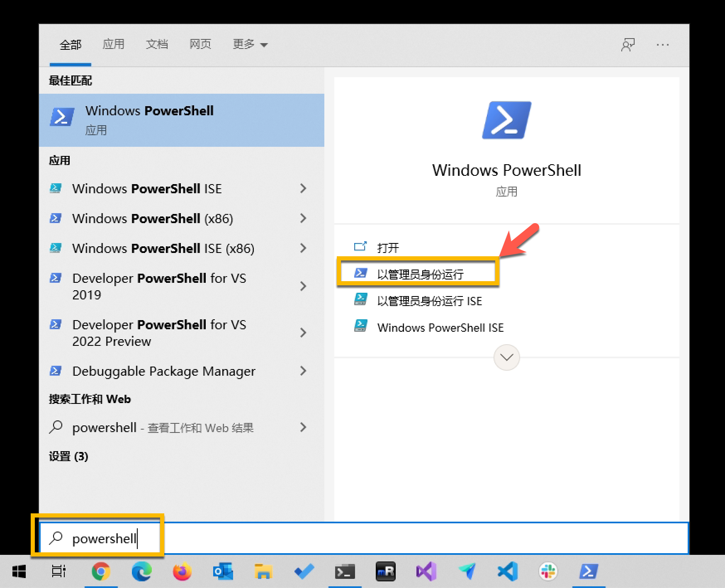Open Visual Studio from the taskbar
Screen dimensions: 725x588
426,572
